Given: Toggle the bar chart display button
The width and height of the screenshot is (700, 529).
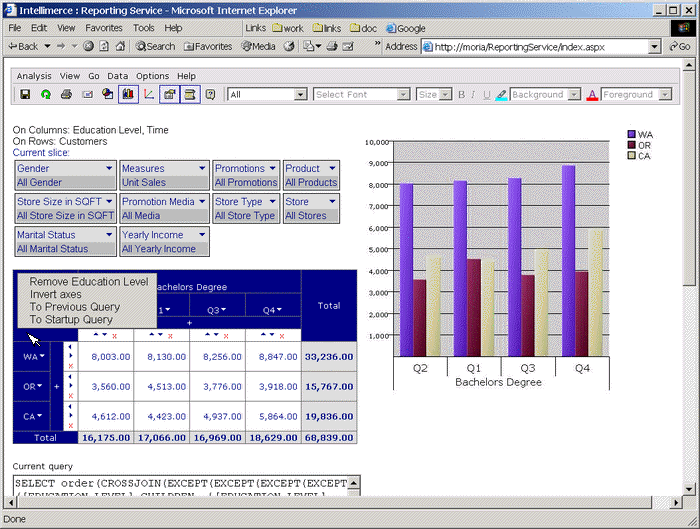Looking at the screenshot, I should coord(128,94).
